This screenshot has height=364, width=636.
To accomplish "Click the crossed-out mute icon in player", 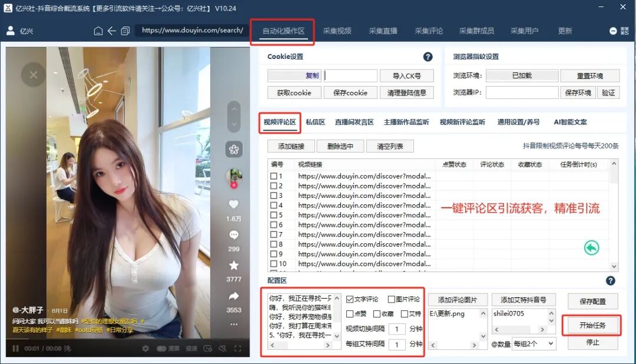I will [x=222, y=348].
